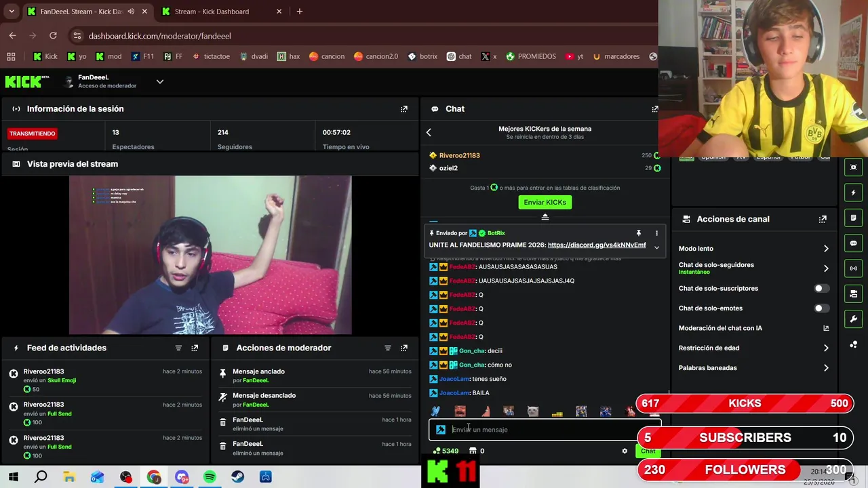Click the Enviar KICKs button
This screenshot has width=868, height=488.
click(545, 202)
